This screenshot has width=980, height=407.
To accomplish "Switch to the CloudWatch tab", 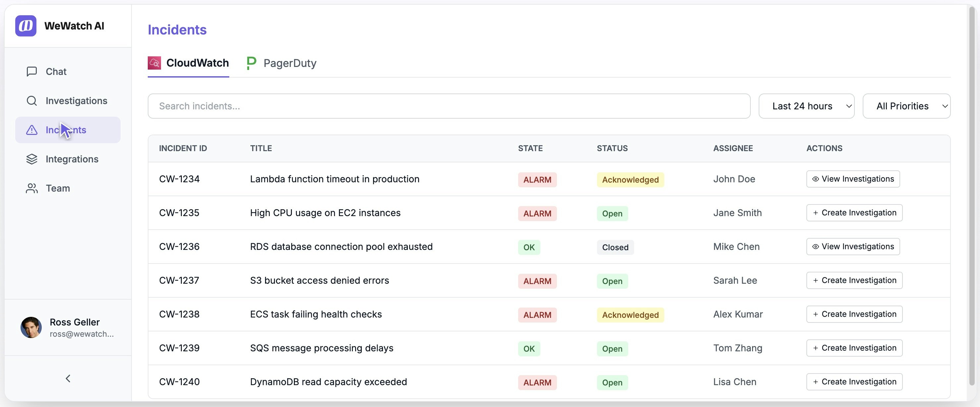I will 197,63.
